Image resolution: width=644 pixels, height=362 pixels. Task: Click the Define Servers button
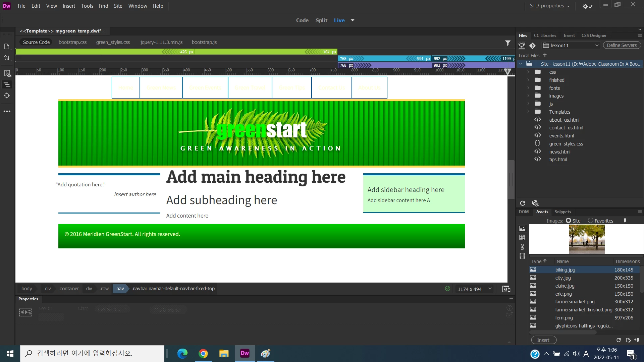[x=622, y=45]
